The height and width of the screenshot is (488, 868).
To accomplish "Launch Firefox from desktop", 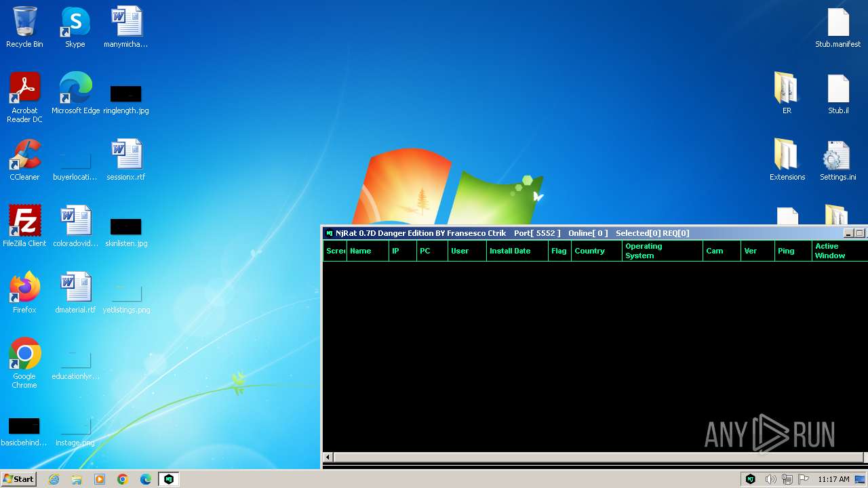I will (24, 293).
